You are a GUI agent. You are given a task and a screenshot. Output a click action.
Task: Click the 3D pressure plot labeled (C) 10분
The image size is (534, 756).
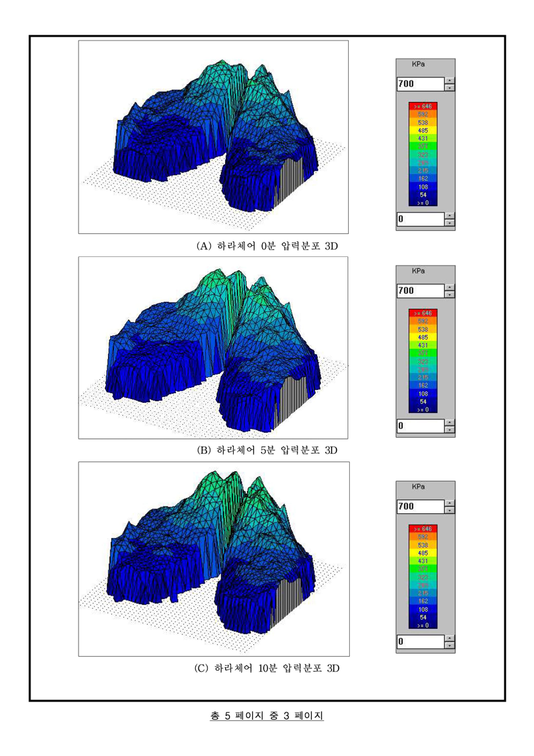tap(214, 559)
